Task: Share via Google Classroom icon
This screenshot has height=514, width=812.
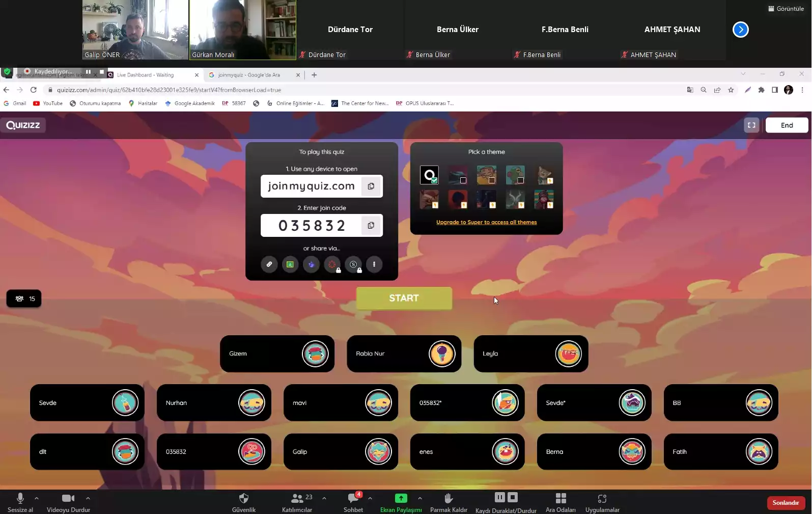Action: point(290,264)
